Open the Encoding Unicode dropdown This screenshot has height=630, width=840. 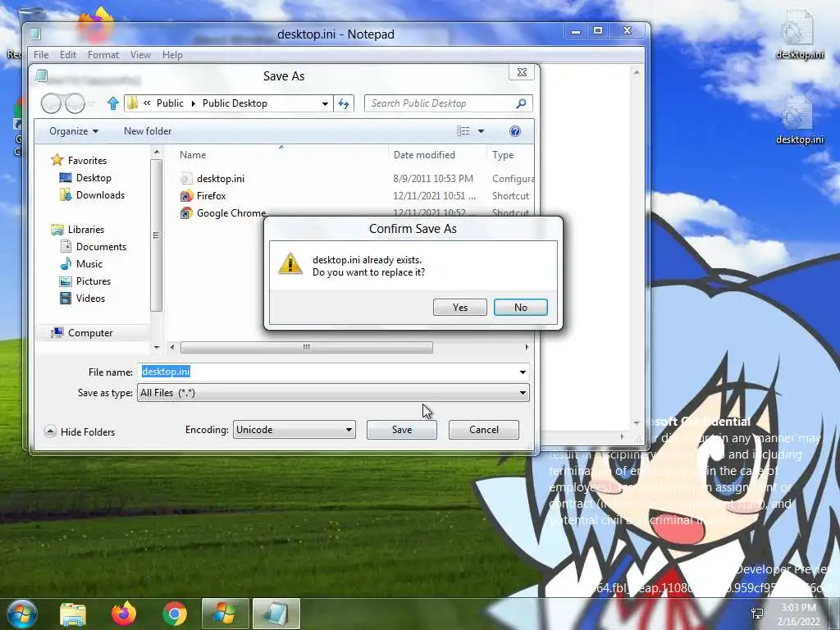[294, 430]
